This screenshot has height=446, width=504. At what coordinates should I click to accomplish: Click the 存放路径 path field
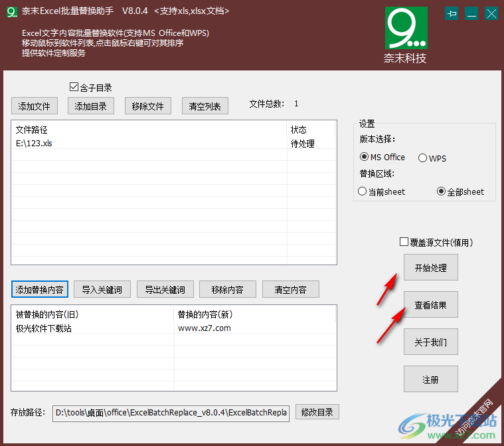pos(171,413)
